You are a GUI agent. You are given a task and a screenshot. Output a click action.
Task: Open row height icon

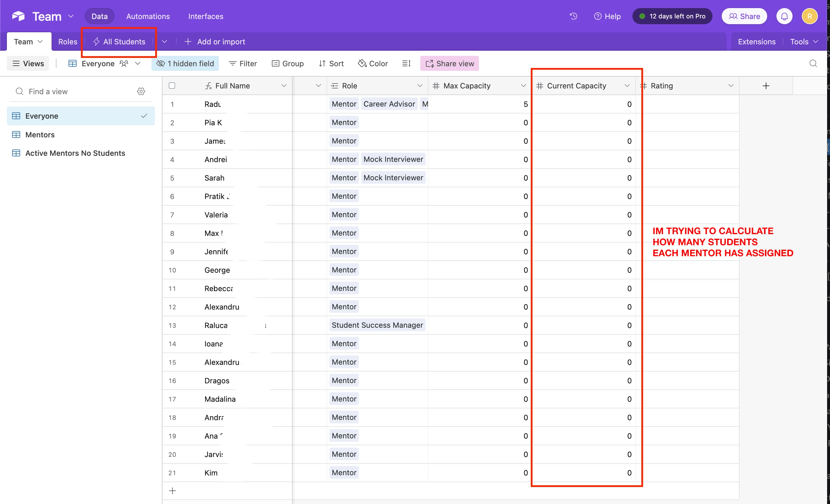pyautogui.click(x=406, y=63)
